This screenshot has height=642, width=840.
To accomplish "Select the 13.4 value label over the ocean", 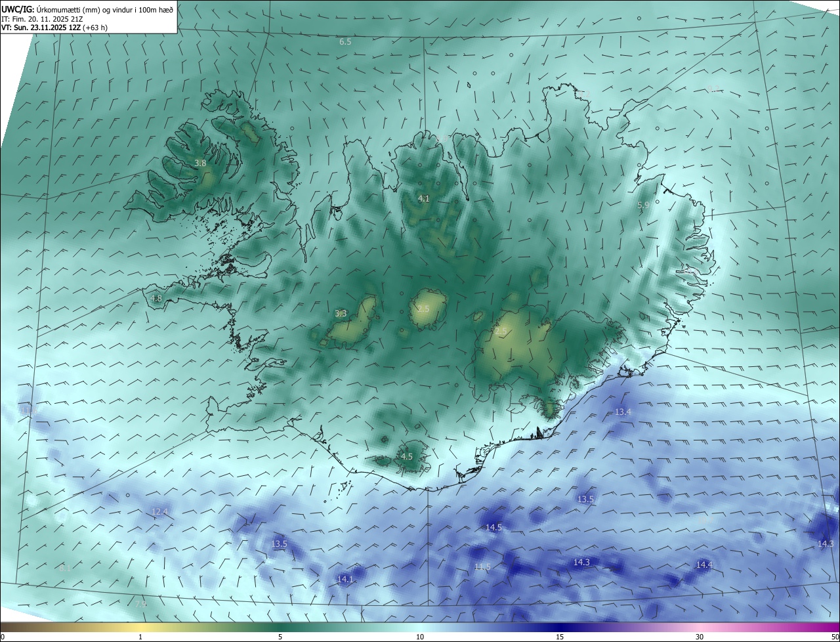I will 623,412.
